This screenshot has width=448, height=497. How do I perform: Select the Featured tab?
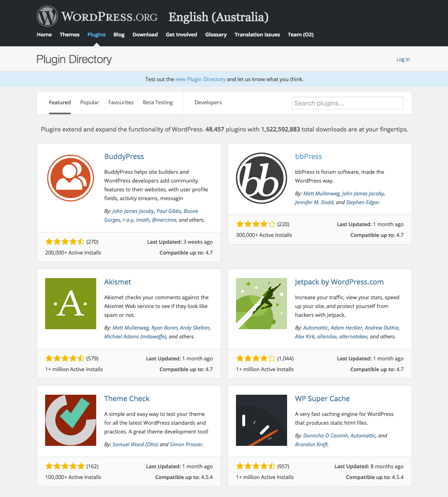coord(60,103)
